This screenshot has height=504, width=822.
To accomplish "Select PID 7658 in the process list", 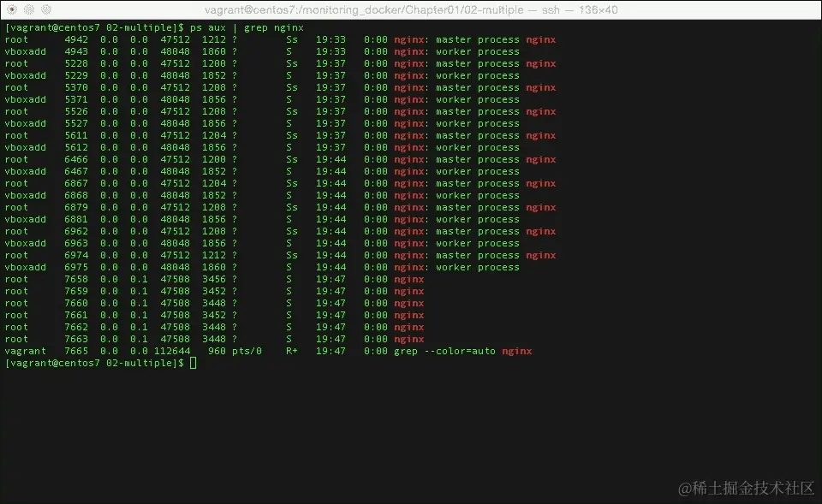I will pos(76,279).
